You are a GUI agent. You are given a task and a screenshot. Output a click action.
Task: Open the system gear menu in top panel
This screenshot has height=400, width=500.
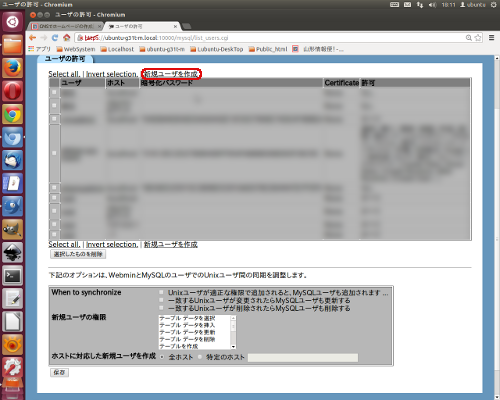coord(493,5)
